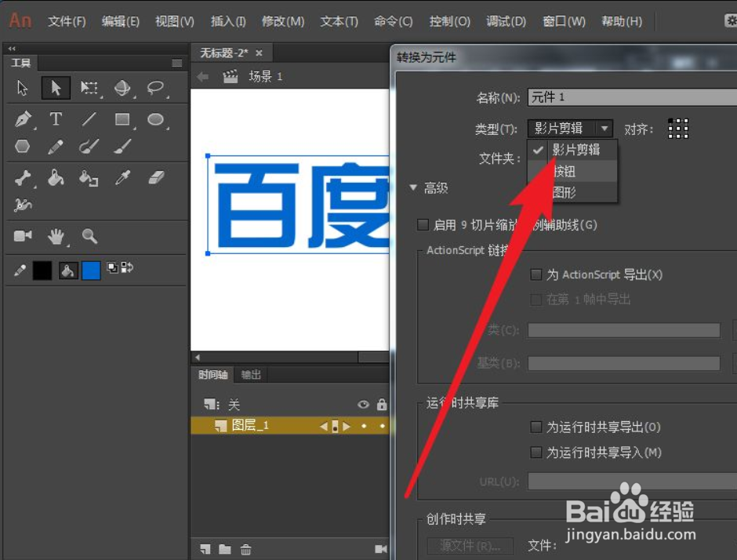Select the Line tool
The image size is (737, 560).
pos(89,119)
